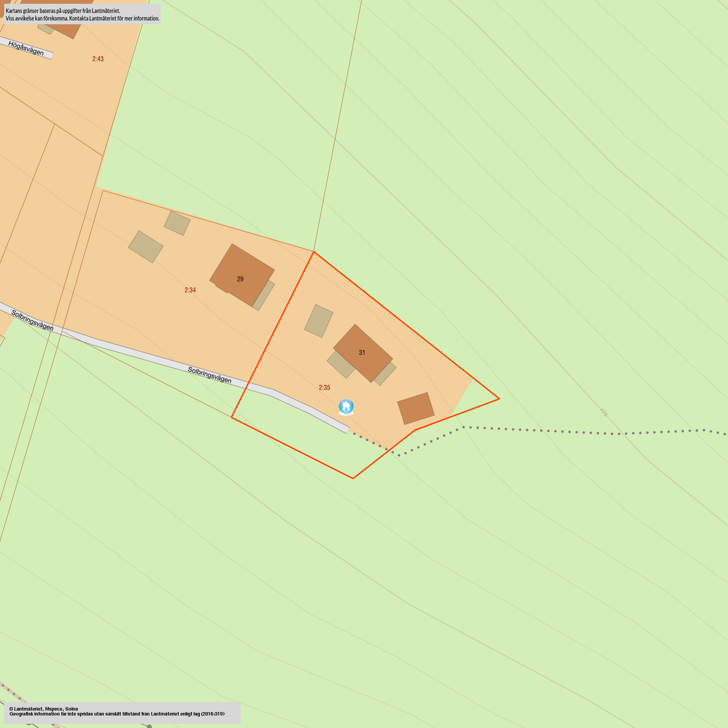The width and height of the screenshot is (728, 728).
Task: Click the 475 contour elevation label
Action: pyautogui.click(x=604, y=412)
